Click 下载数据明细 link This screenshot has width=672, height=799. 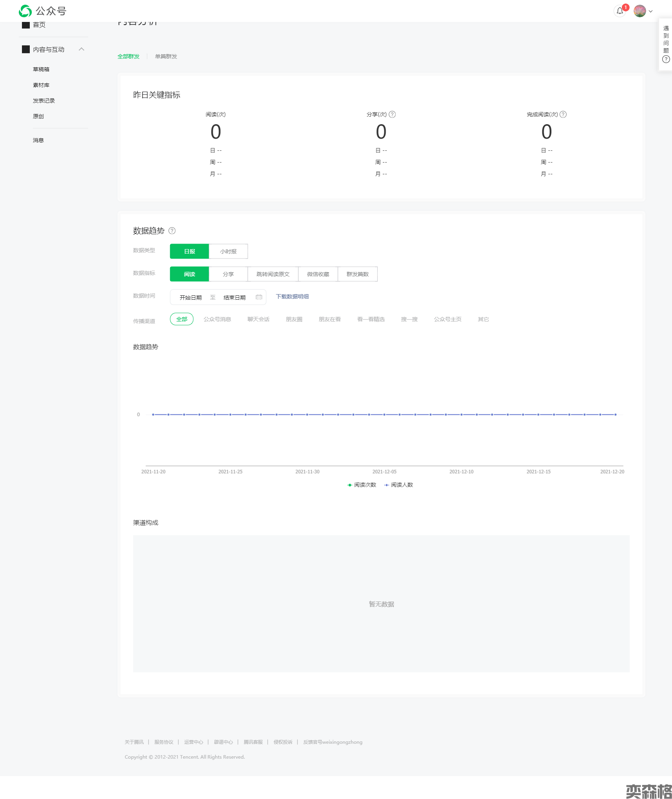point(292,296)
